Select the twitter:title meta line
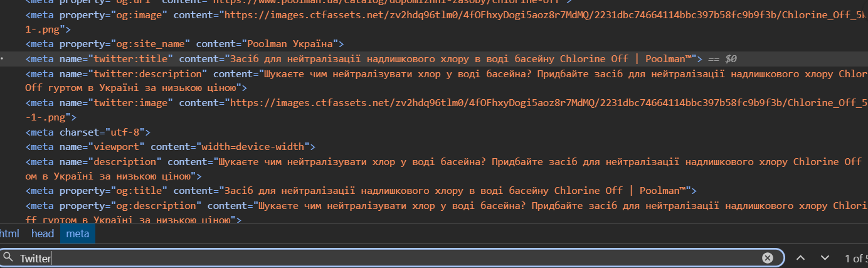868x268 pixels. [434, 58]
